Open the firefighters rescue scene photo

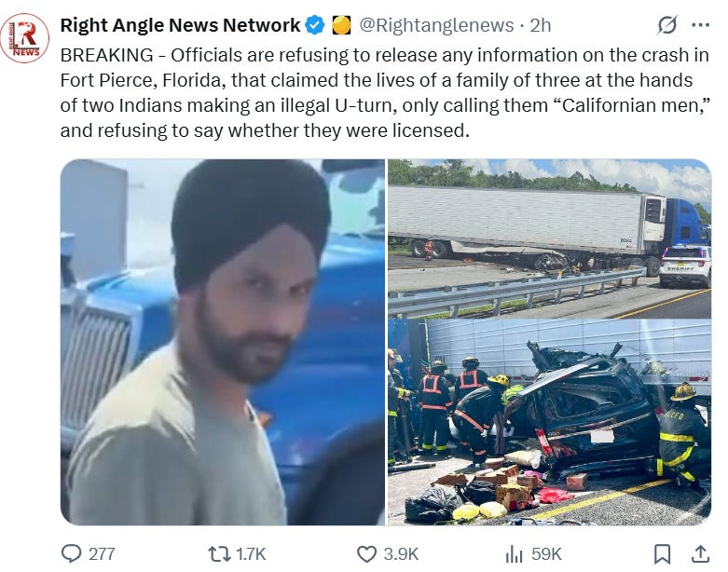coord(549,422)
